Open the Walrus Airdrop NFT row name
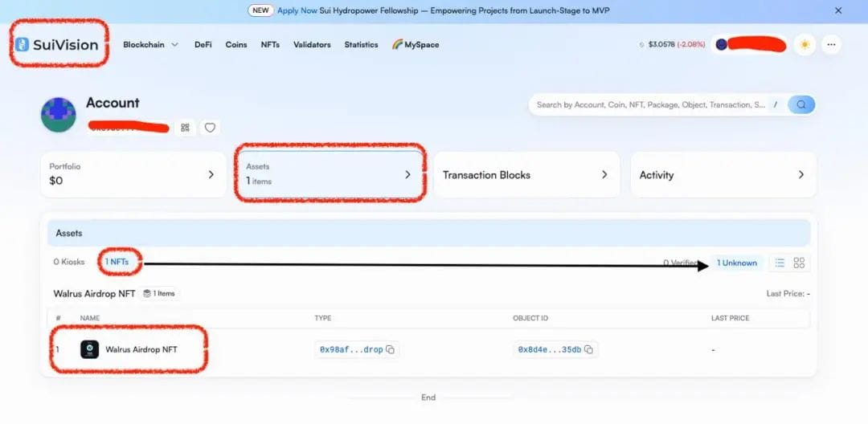Viewport: 868px width, 424px height. tap(141, 349)
